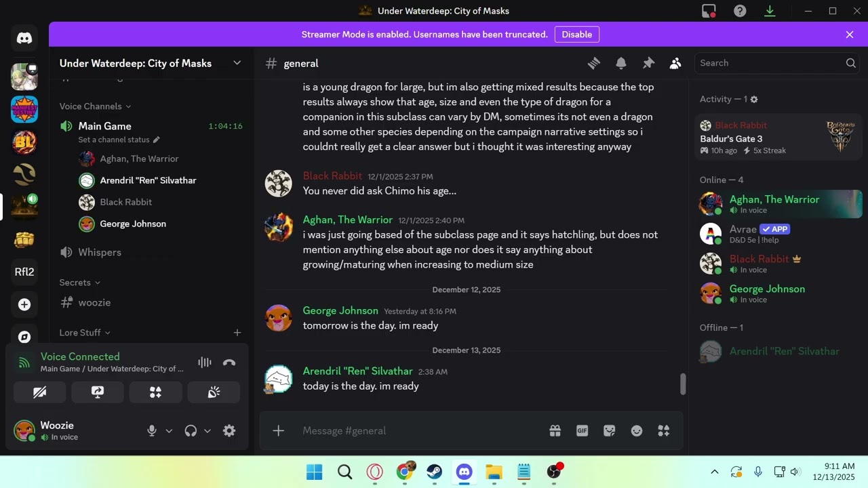
Task: Open microphone input options arrow
Action: coord(169,431)
